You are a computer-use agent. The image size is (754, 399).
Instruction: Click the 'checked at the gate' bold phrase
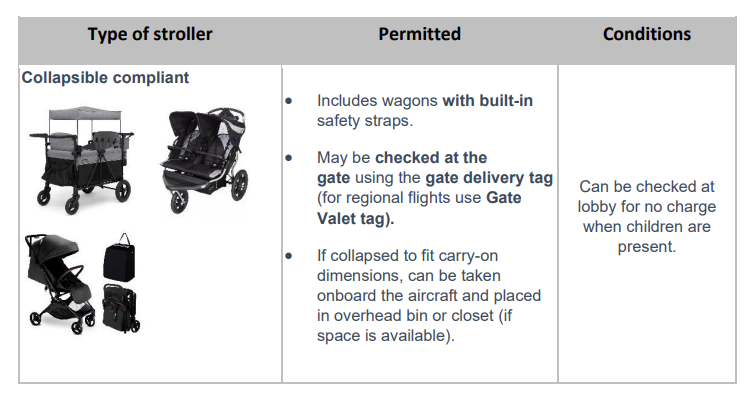point(402,168)
